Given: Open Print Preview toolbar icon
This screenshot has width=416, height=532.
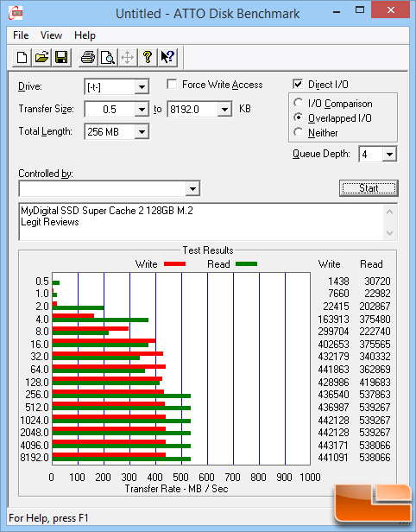Looking at the screenshot, I should point(108,57).
